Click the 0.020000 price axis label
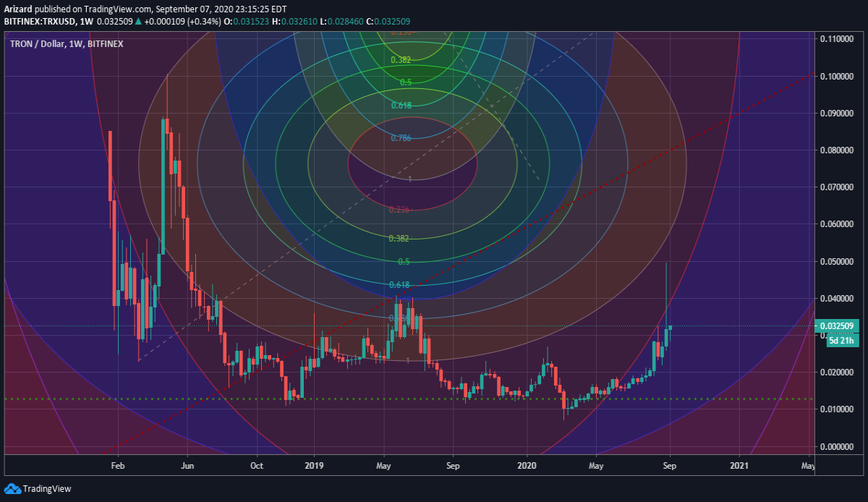The height and width of the screenshot is (502, 868). (x=838, y=372)
